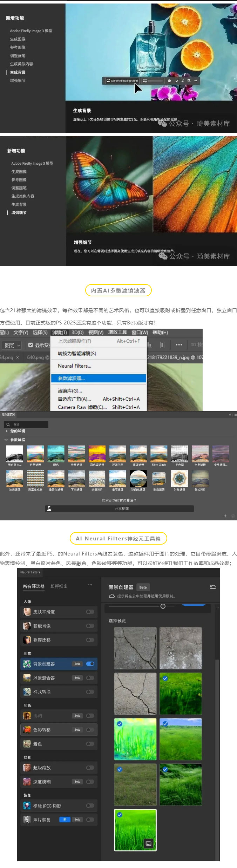Expand the 您的滤镜 section
The height and width of the screenshot is (868, 237).
tap(6, 431)
